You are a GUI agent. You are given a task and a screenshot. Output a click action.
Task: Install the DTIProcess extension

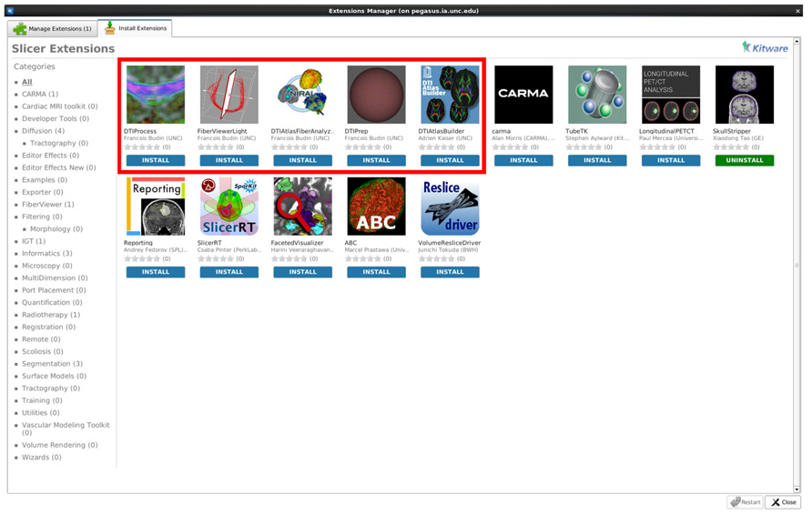click(x=156, y=160)
